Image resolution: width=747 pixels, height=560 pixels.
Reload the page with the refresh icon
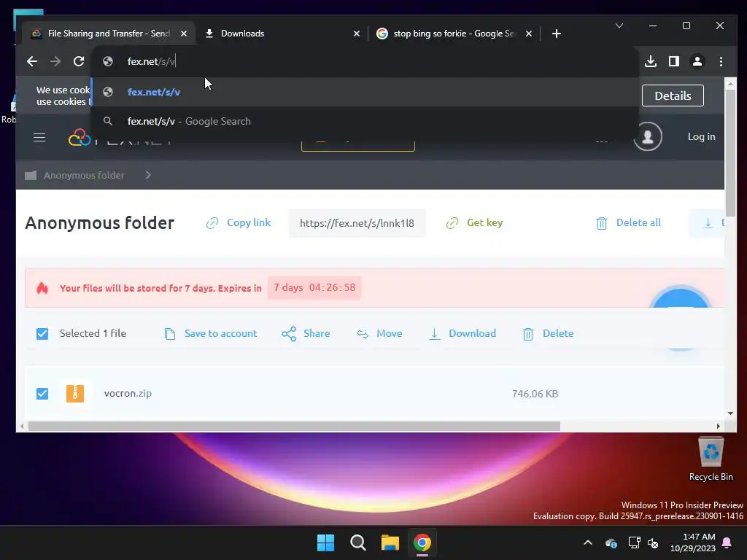coord(79,61)
